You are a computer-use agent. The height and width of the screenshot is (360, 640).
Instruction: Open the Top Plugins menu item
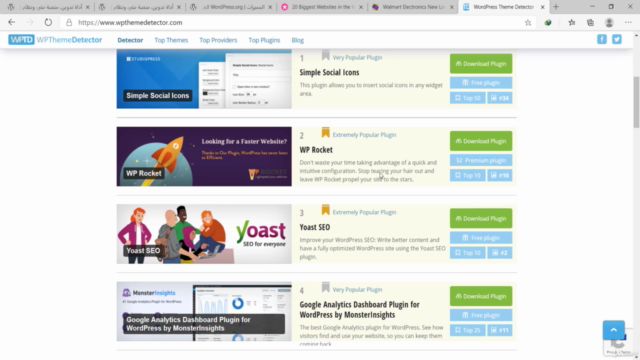264,40
